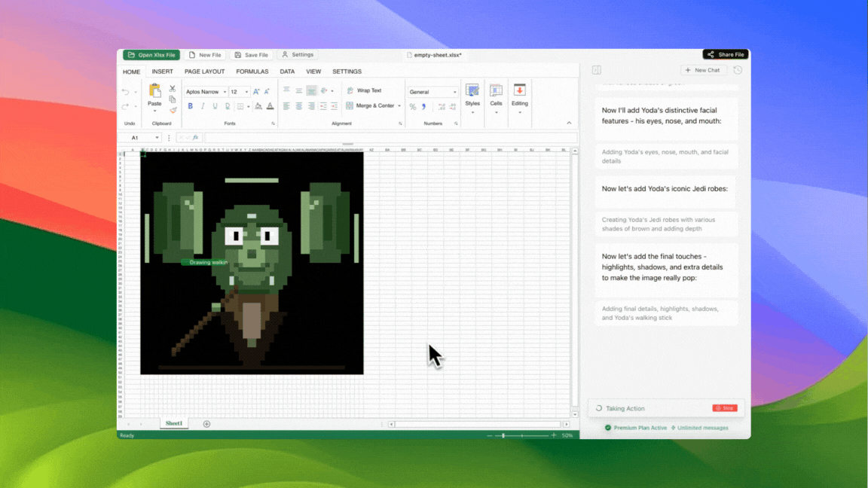
Task: Increase font size with the larger A icon
Action: [255, 92]
